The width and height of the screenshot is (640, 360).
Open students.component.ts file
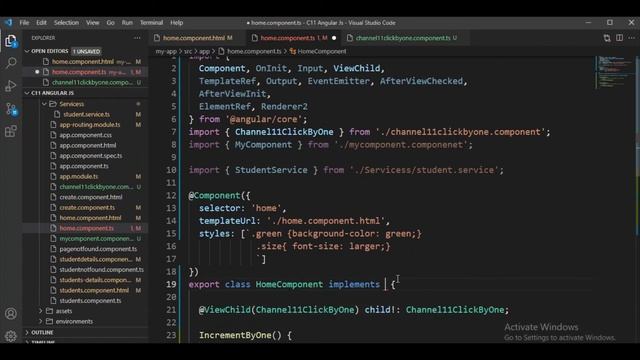pyautogui.click(x=90, y=300)
